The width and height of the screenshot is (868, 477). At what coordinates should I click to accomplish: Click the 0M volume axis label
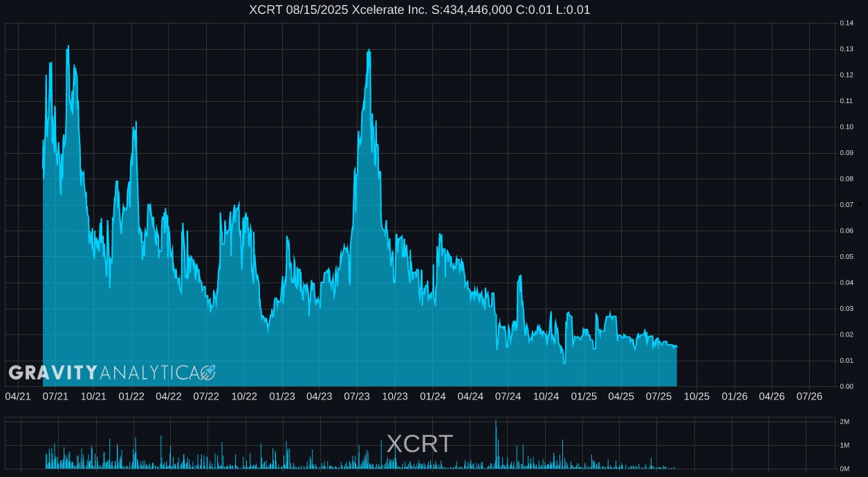point(844,469)
